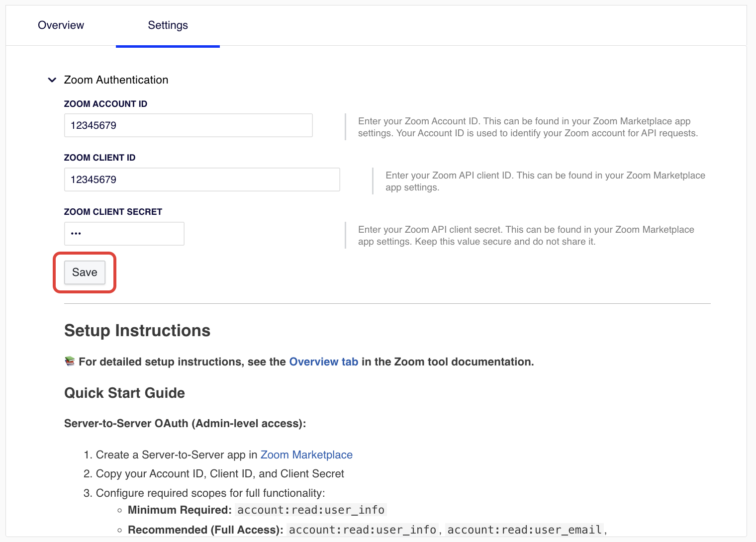The width and height of the screenshot is (756, 542).
Task: Click the Zoom Client Secret field
Action: coord(124,233)
